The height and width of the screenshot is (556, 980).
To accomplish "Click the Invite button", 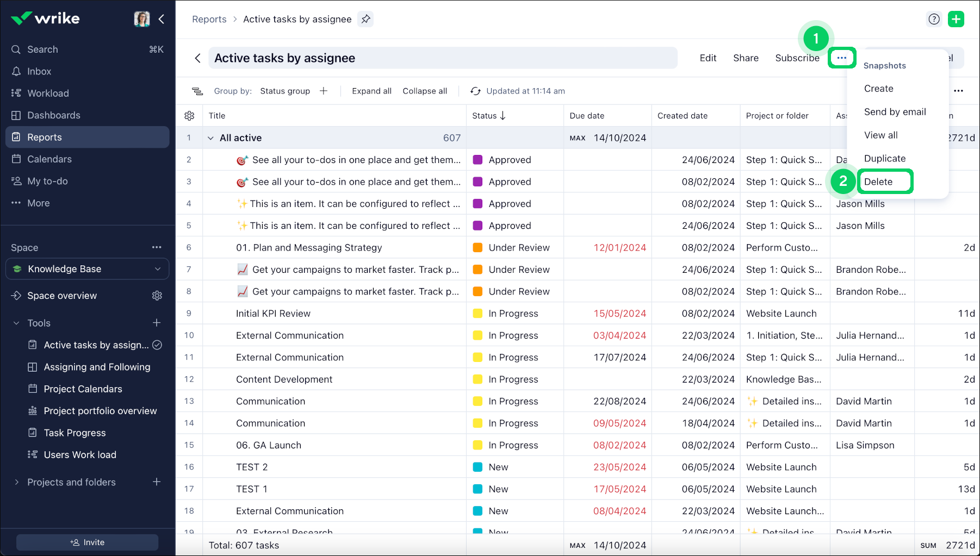I will pyautogui.click(x=87, y=542).
